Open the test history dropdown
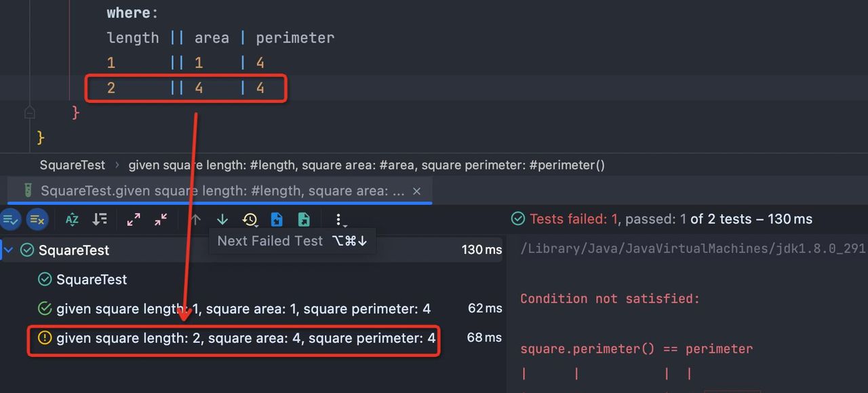 (250, 219)
